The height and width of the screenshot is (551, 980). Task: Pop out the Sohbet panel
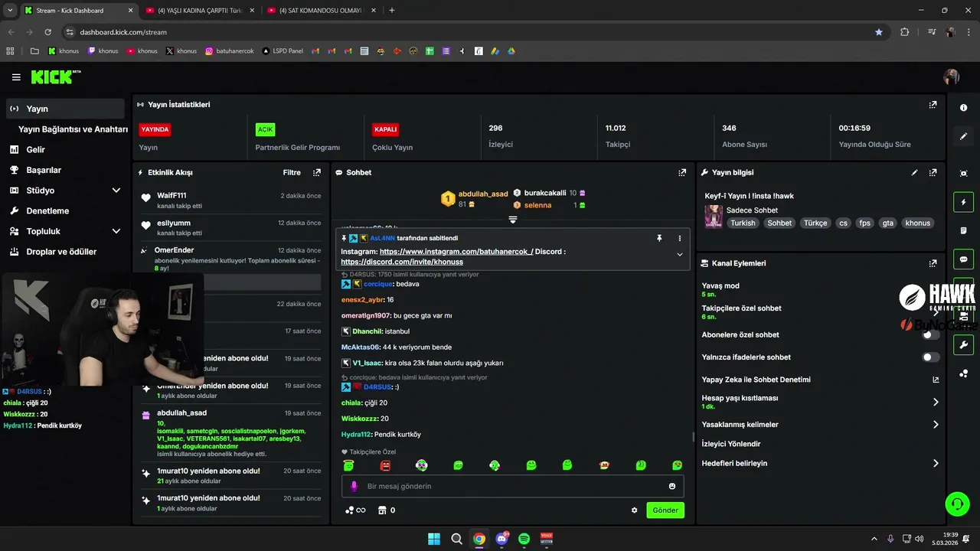682,173
